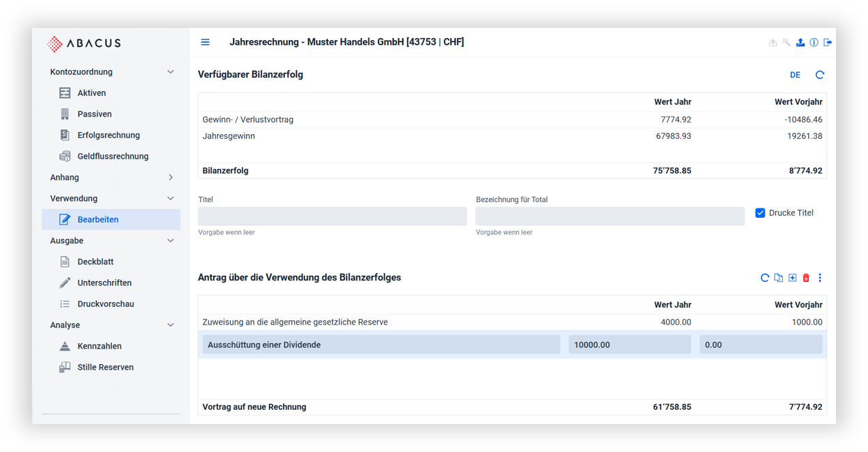Open Erfolgsrechnung in the sidebar
The width and height of the screenshot is (868, 452).
pos(108,135)
